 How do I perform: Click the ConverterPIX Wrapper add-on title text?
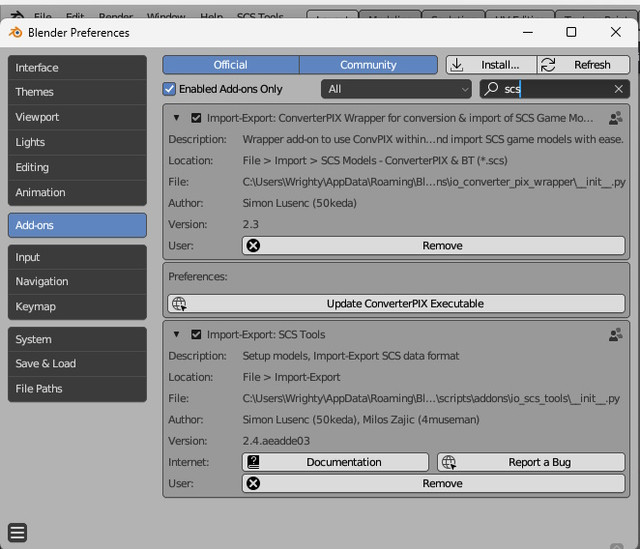(x=400, y=118)
